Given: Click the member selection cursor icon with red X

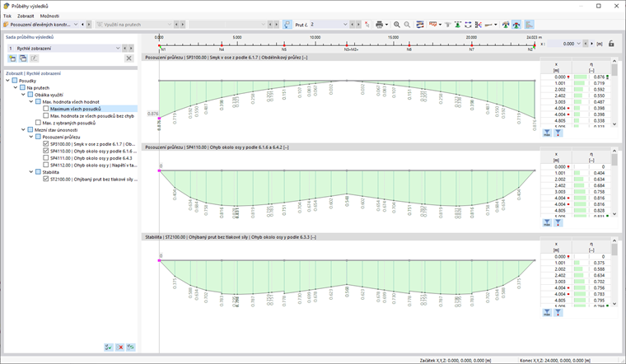Looking at the screenshot, I should tap(367, 25).
